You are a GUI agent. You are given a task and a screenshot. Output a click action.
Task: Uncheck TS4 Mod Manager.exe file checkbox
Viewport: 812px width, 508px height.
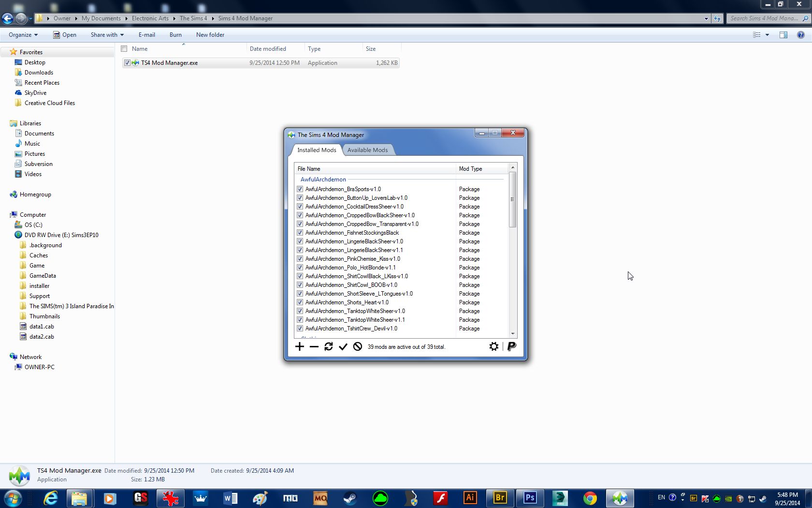[127, 63]
